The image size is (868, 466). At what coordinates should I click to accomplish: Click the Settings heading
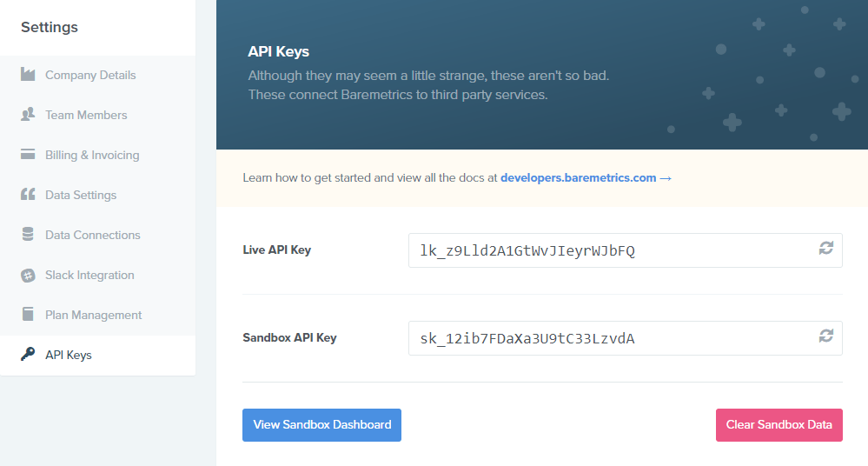click(50, 27)
